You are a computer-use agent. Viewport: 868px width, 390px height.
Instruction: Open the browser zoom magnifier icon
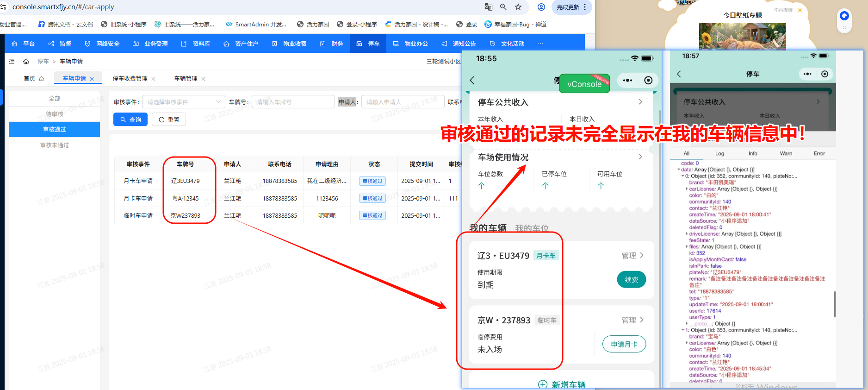click(x=503, y=7)
